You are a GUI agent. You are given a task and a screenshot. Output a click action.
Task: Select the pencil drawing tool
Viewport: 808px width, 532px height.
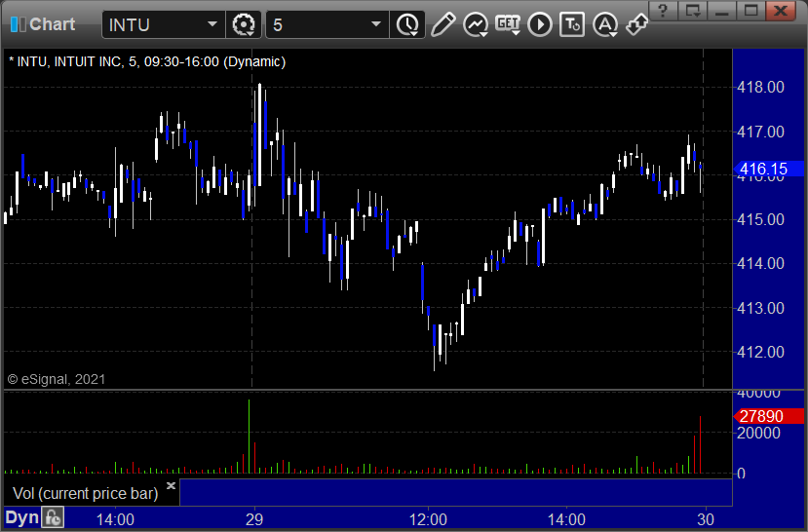[x=442, y=24]
